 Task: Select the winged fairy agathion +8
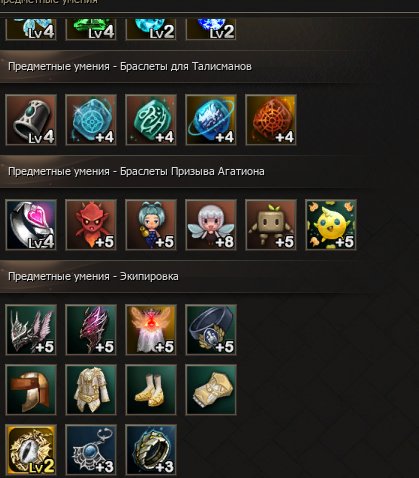coord(211,225)
